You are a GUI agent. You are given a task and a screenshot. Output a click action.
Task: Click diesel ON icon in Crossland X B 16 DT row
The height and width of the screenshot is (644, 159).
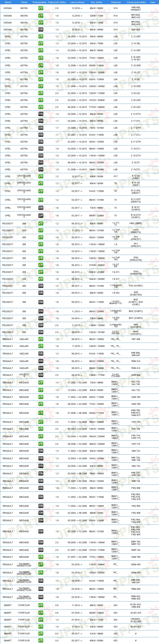[x=41, y=208]
